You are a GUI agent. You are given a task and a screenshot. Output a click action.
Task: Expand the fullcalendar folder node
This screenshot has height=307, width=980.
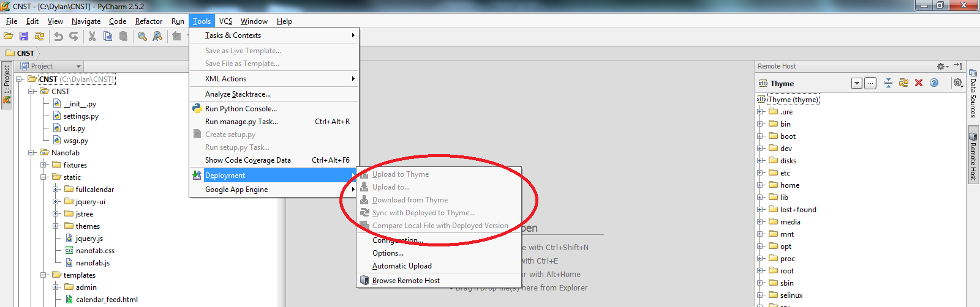point(56,190)
